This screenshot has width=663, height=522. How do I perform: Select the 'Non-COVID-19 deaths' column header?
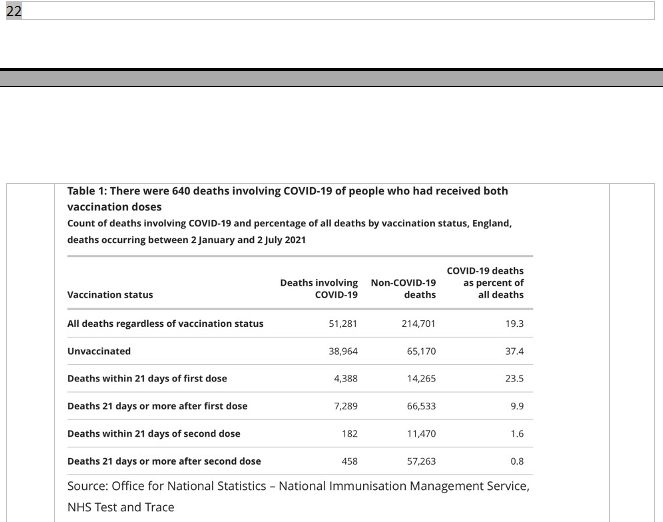coord(403,289)
